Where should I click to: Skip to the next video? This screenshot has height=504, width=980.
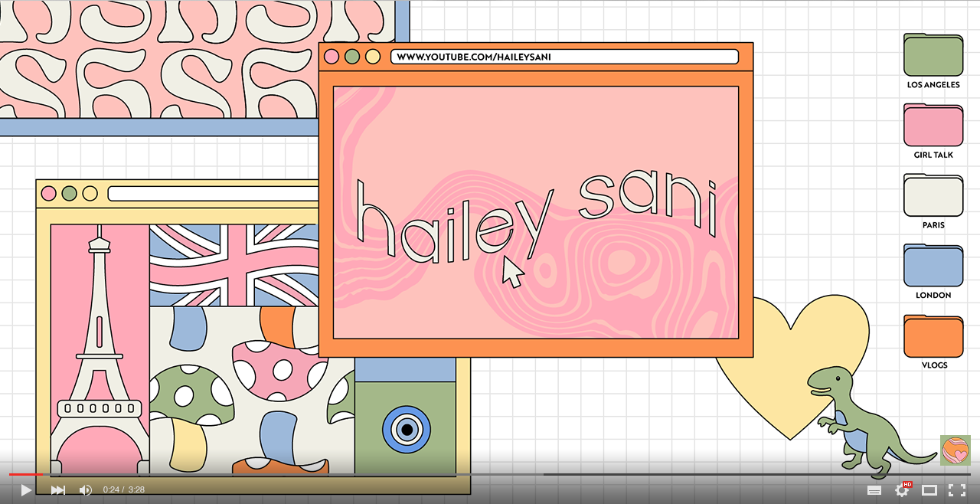[58, 490]
